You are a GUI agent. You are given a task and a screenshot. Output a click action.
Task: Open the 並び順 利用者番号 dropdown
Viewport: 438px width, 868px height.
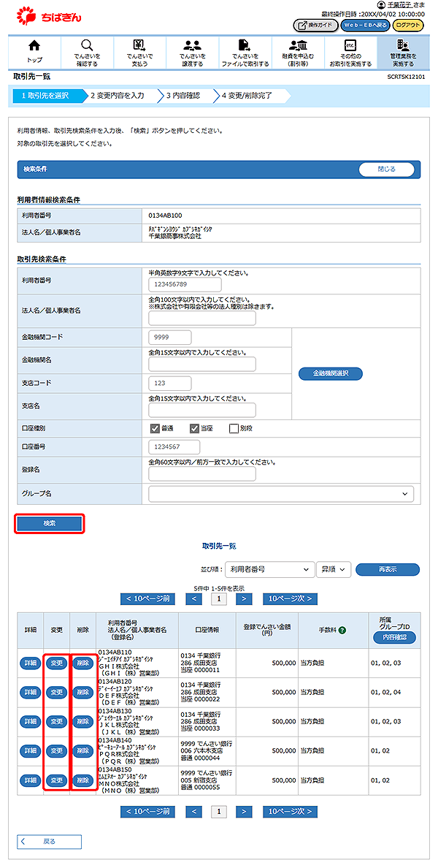point(269,569)
